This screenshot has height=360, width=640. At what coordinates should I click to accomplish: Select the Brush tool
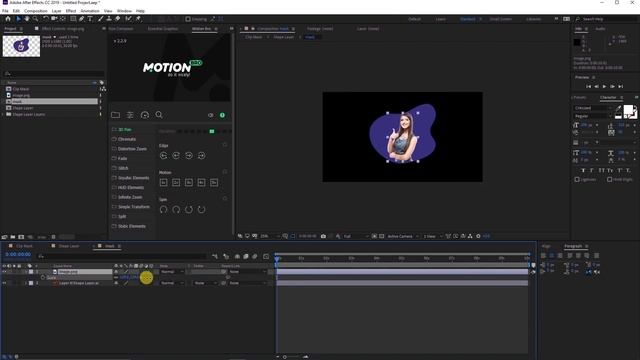[100, 19]
